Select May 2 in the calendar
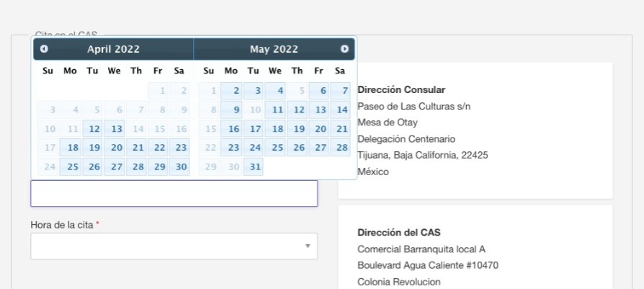Image resolution: width=644 pixels, height=289 pixels. pyautogui.click(x=231, y=91)
